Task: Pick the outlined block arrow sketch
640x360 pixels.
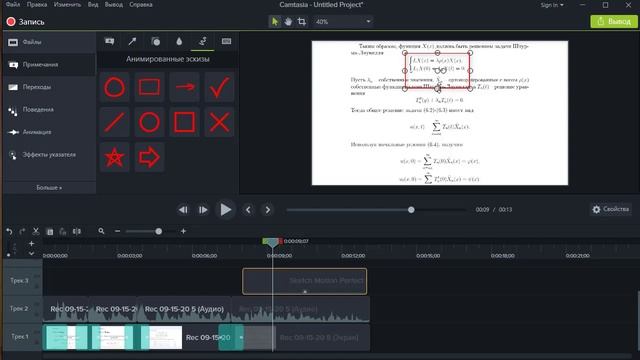Action: pyautogui.click(x=149, y=158)
